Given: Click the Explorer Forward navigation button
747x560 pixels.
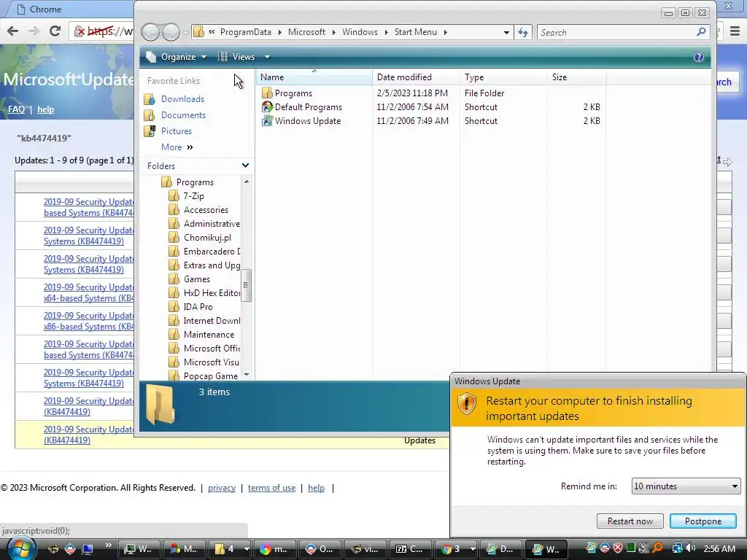Looking at the screenshot, I should click(171, 32).
